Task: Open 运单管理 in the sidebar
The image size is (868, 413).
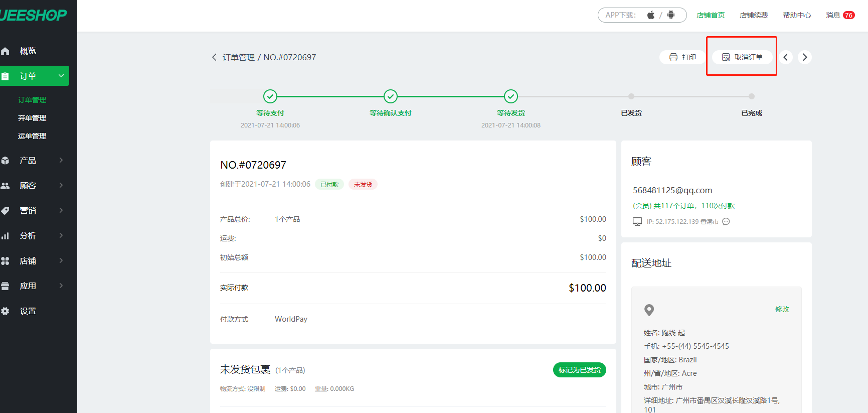Action: (x=32, y=136)
